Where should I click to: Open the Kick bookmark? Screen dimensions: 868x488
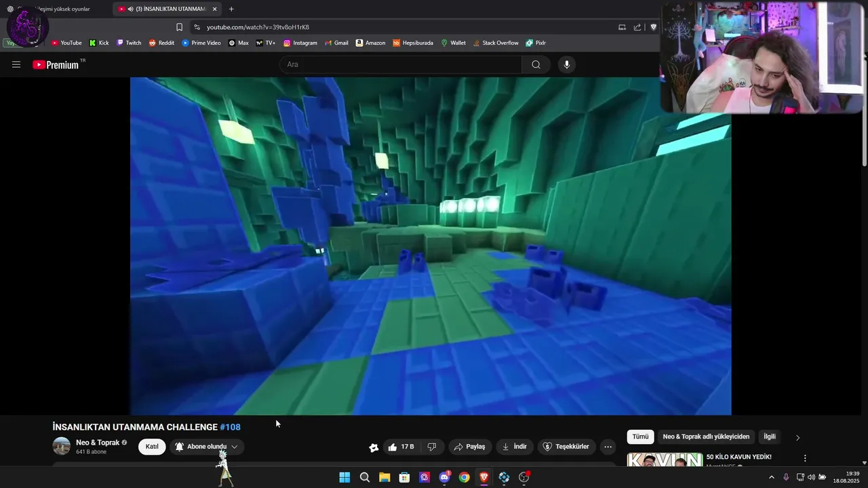pos(99,43)
